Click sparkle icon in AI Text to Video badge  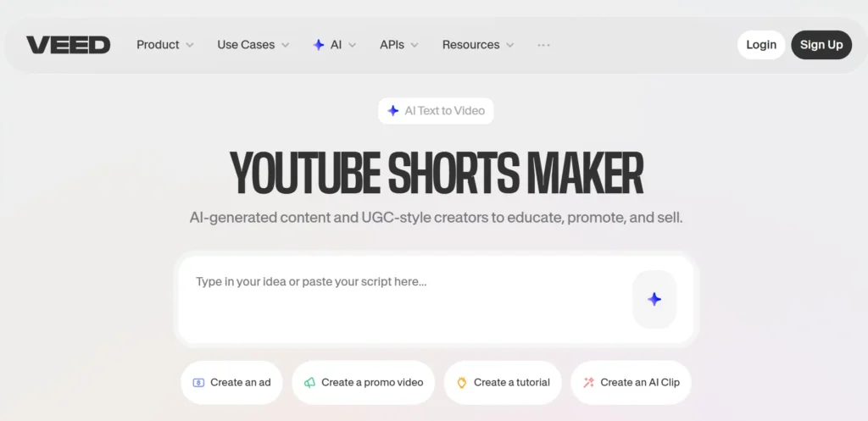pyautogui.click(x=393, y=111)
